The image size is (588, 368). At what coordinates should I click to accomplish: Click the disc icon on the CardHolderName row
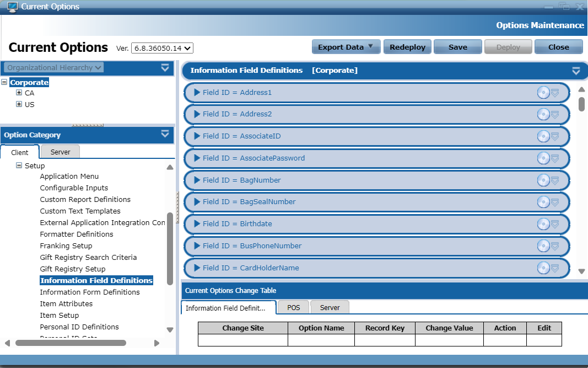pyautogui.click(x=543, y=268)
